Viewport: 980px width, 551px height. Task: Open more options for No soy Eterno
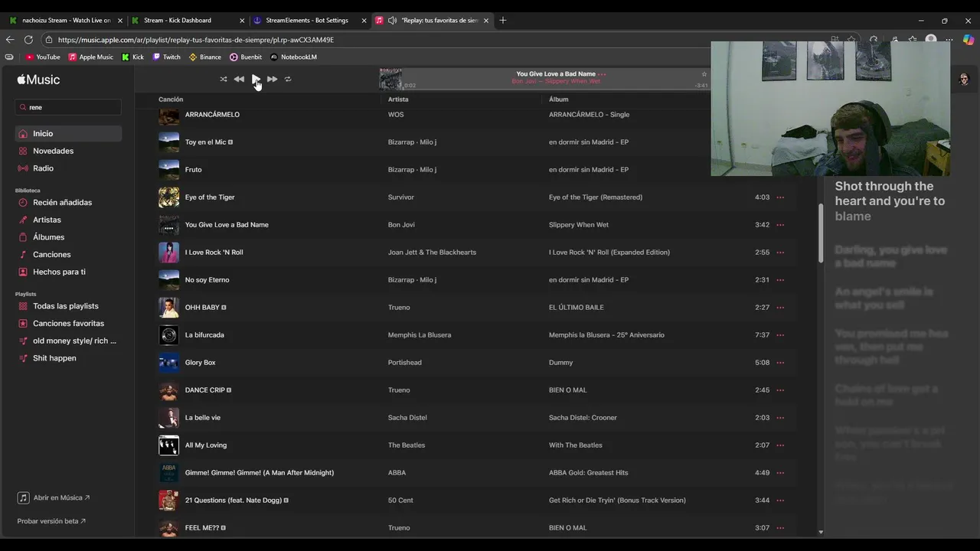780,280
